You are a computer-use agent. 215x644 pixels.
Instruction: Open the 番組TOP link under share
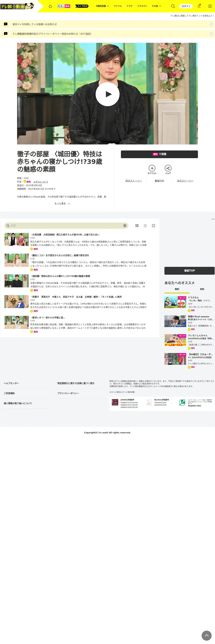159,181
